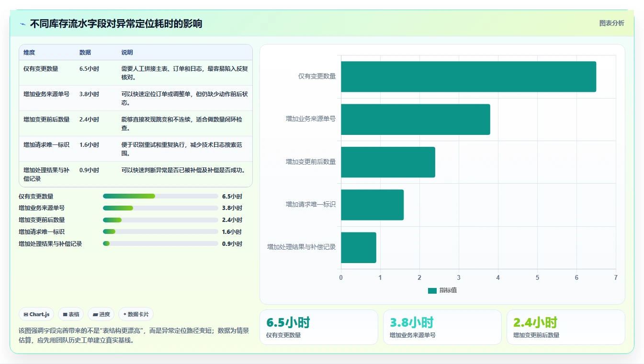The image size is (644, 364).
Task: Click the 图表分析 label in header
Action: 611,23
